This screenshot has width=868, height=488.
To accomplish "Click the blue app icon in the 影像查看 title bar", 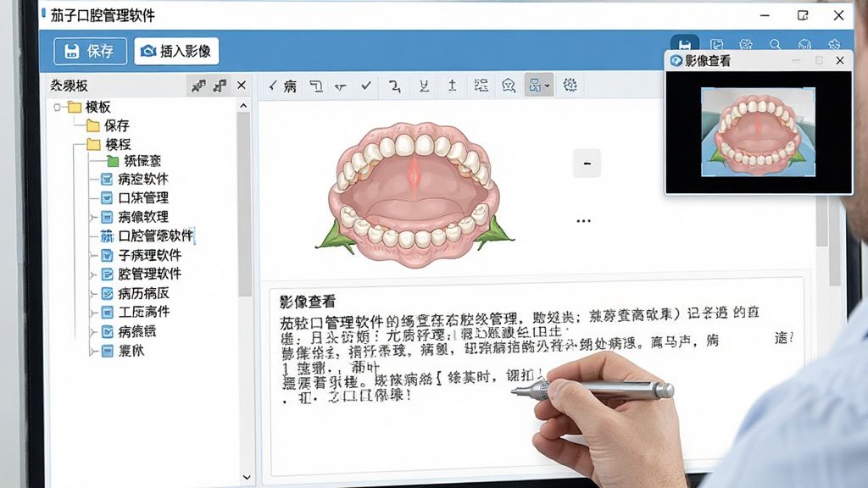I will point(676,61).
